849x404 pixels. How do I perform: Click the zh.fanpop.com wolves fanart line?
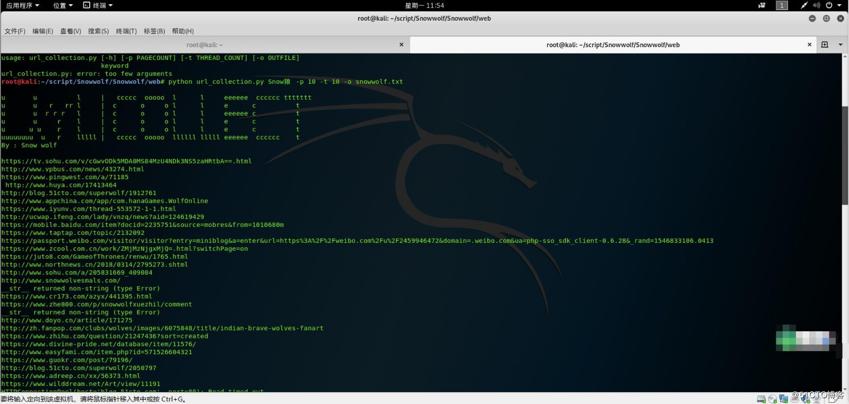(x=162, y=328)
